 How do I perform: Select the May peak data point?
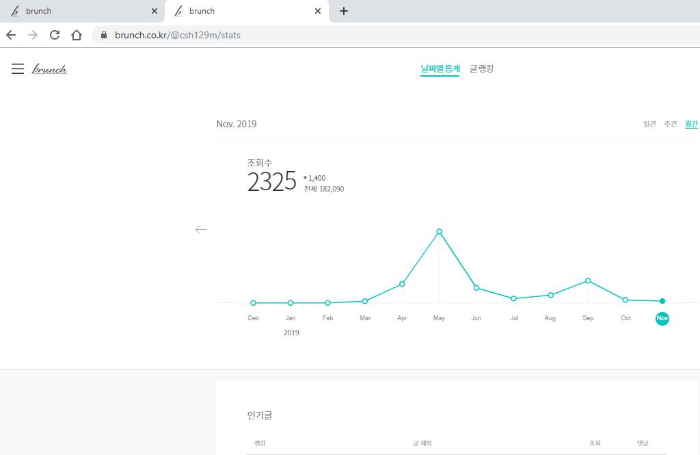[x=439, y=232]
